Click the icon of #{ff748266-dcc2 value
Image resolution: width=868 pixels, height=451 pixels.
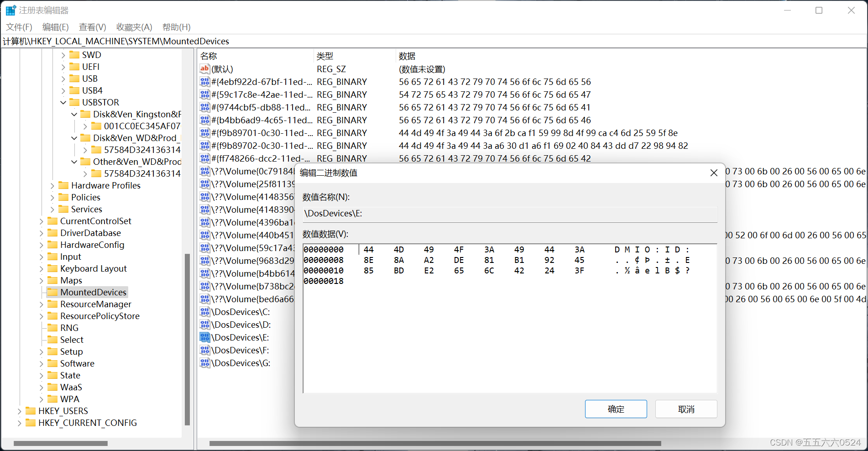point(205,158)
